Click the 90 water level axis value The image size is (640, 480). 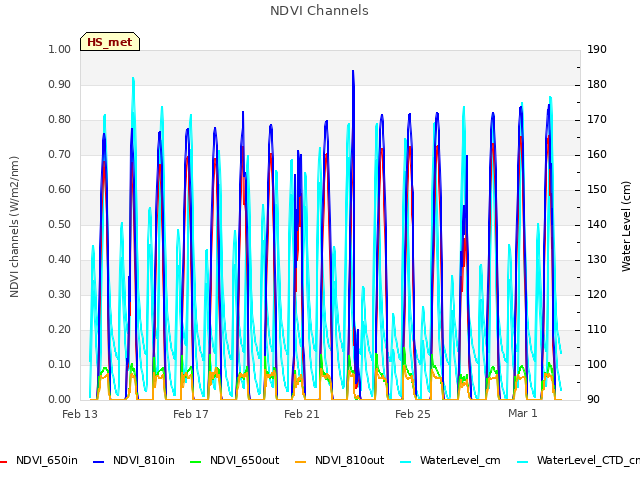593,400
